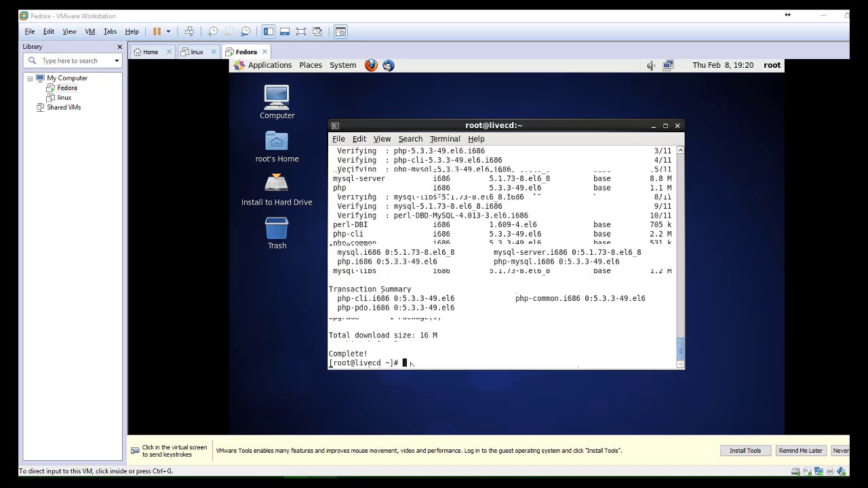The width and height of the screenshot is (868, 488).
Task: Select Shared VMs in the library
Action: (63, 107)
